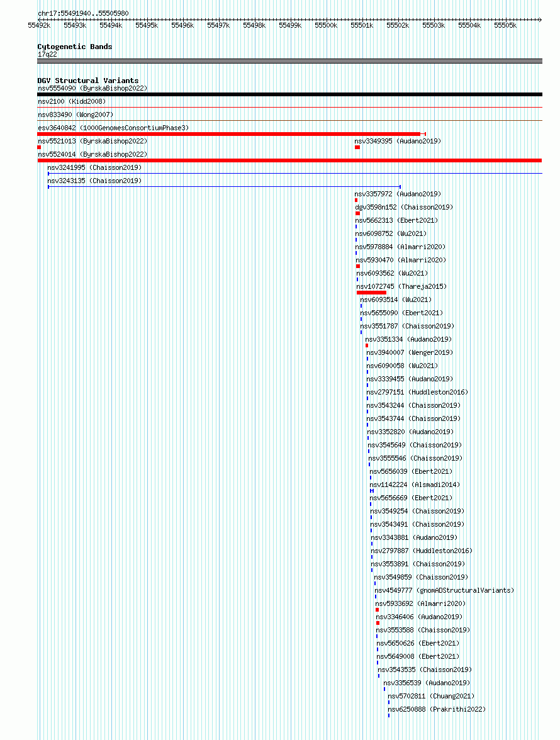Open nsv3243135 (Chaisson2019) variant
Viewport: 560px width, 740px height.
[94, 181]
